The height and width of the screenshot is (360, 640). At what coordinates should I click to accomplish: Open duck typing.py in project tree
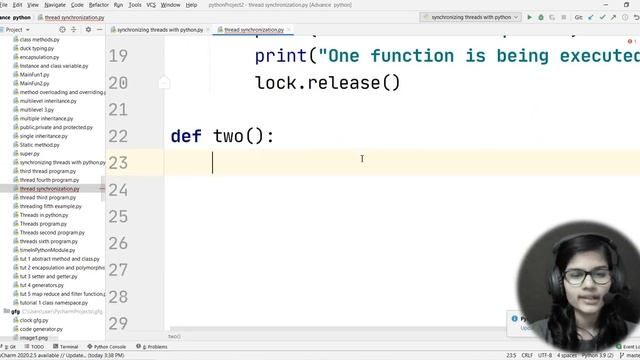[x=36, y=48]
